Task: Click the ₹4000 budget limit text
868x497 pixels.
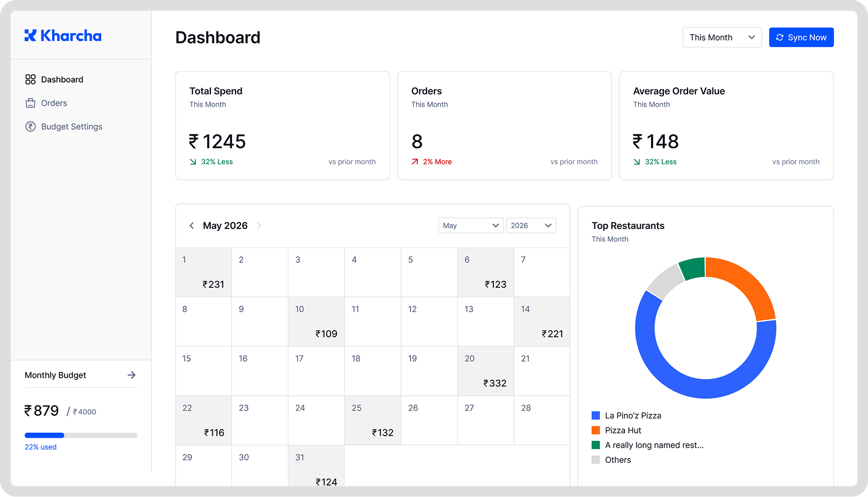Action: pyautogui.click(x=85, y=412)
